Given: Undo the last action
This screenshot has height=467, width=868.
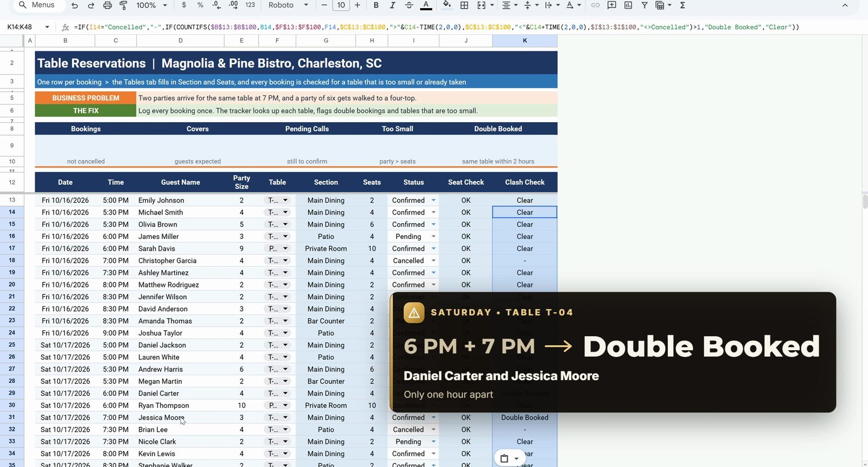Looking at the screenshot, I should coord(75,5).
